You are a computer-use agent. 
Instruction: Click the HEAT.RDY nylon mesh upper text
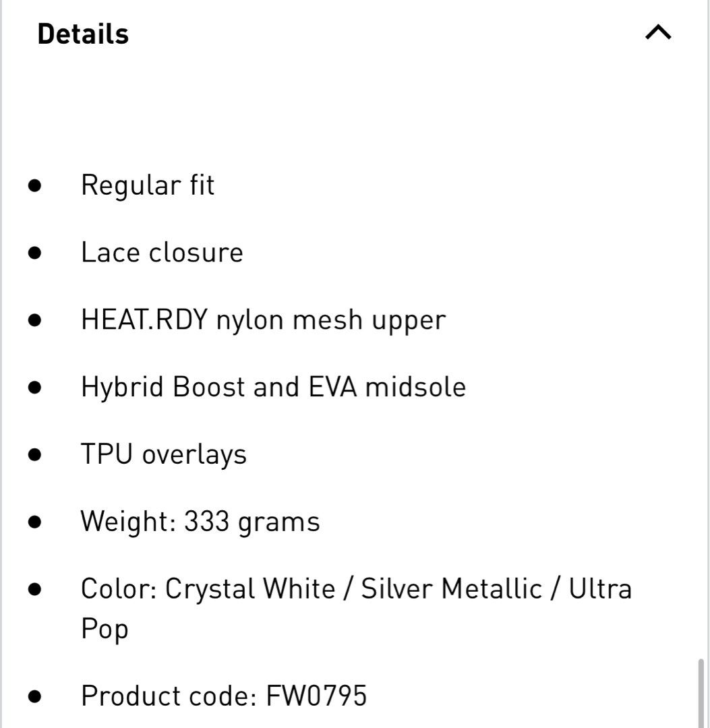263,320
